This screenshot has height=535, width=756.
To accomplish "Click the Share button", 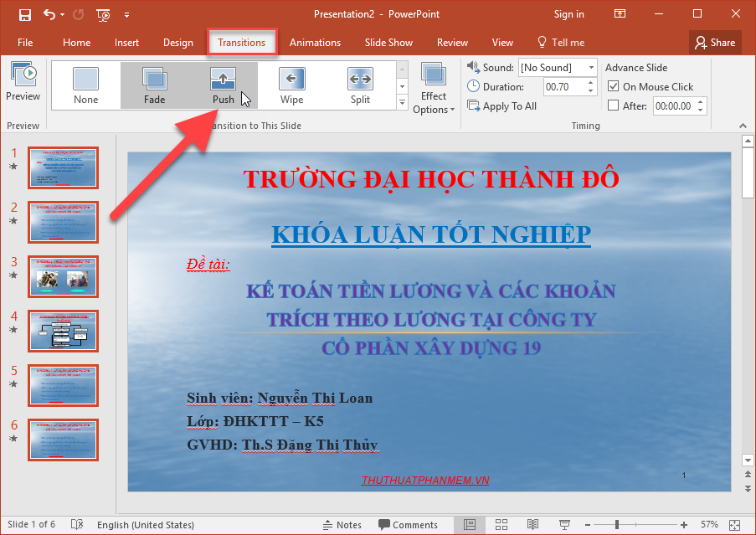I will 714,42.
